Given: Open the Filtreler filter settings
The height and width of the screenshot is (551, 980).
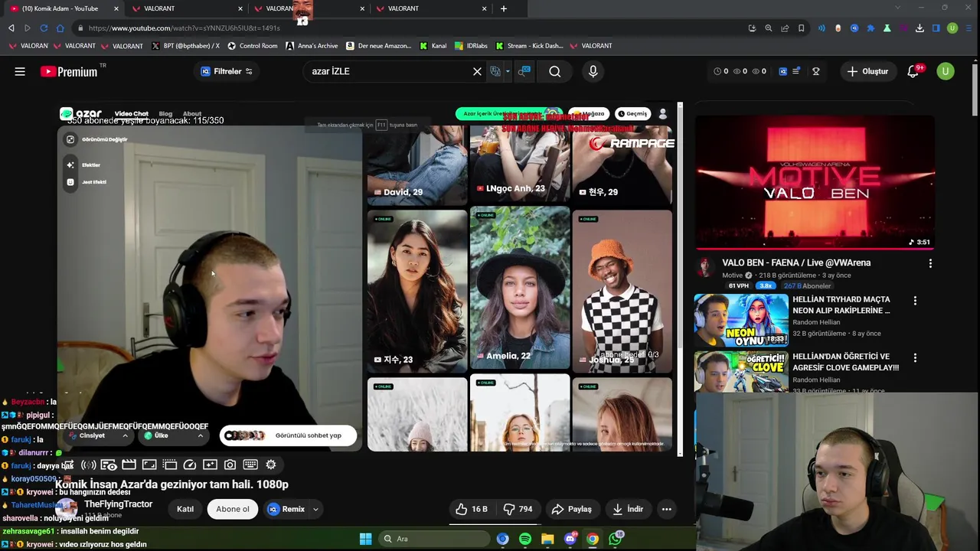Looking at the screenshot, I should pyautogui.click(x=227, y=71).
